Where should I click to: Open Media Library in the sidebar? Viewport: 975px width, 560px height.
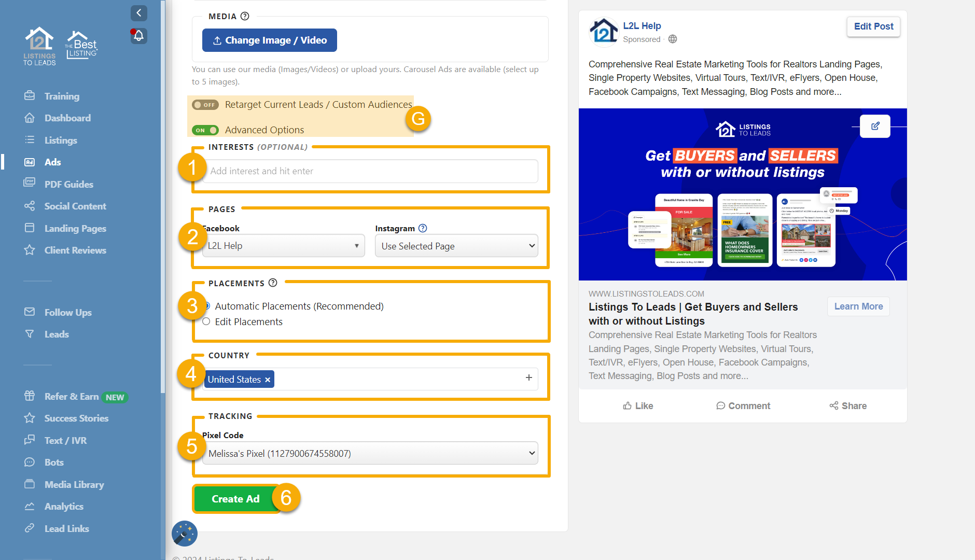74,484
